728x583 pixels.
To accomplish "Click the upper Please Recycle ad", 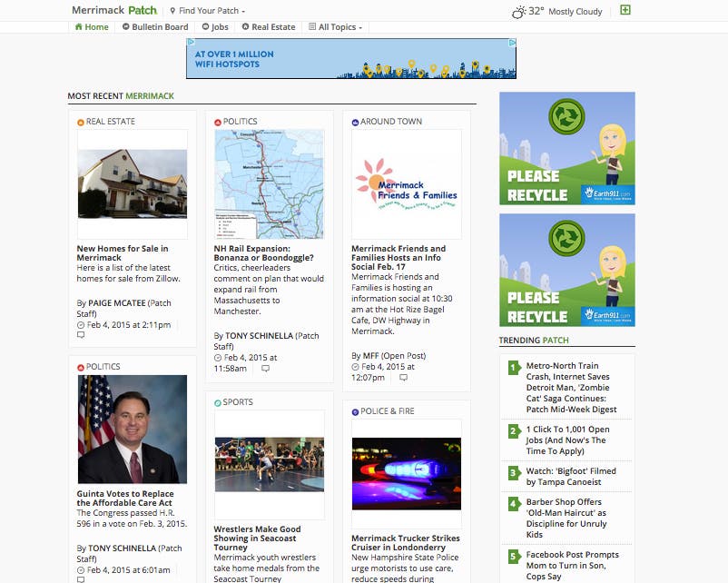I will tap(567, 148).
